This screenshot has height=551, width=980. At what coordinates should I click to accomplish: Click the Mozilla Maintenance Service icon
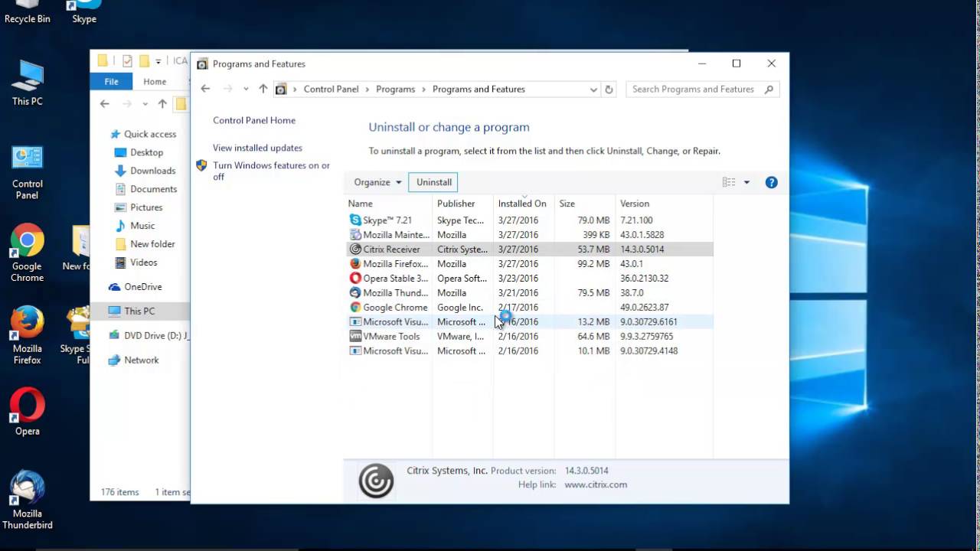point(355,235)
